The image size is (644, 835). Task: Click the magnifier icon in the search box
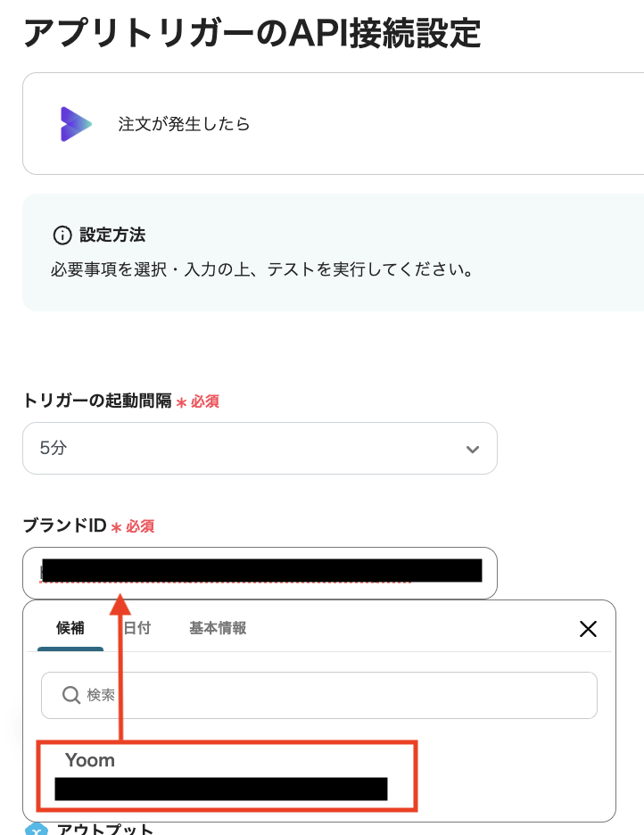[71, 695]
